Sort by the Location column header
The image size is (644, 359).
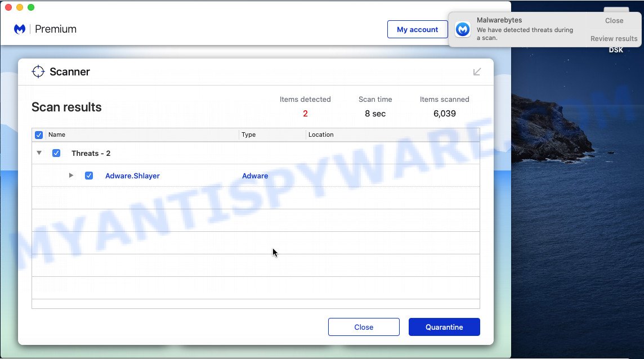click(x=321, y=134)
